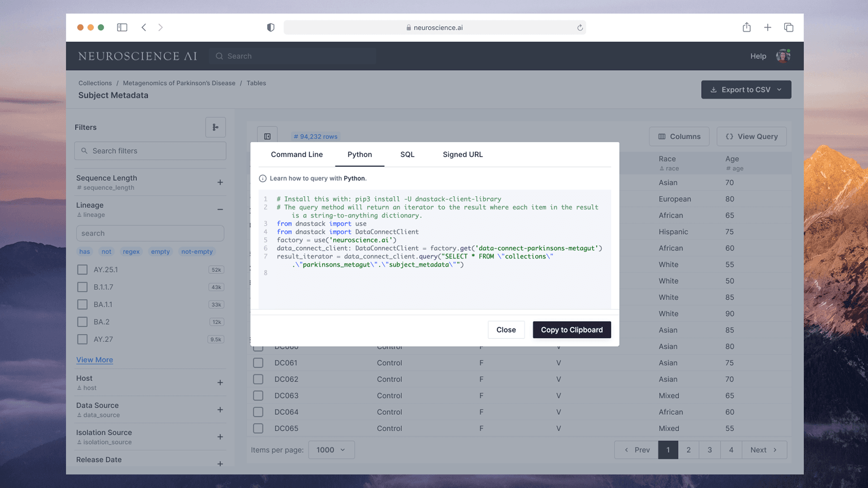Click the Search filters field
The image size is (868, 488).
tap(150, 151)
